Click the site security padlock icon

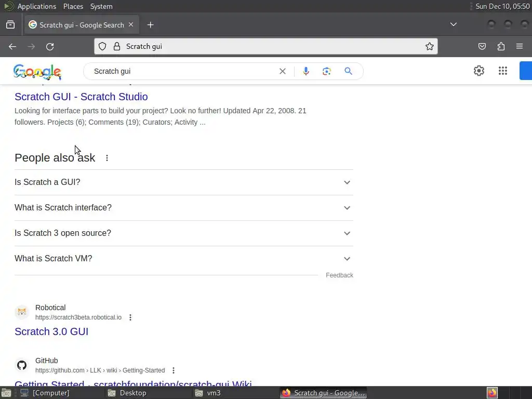point(117,46)
